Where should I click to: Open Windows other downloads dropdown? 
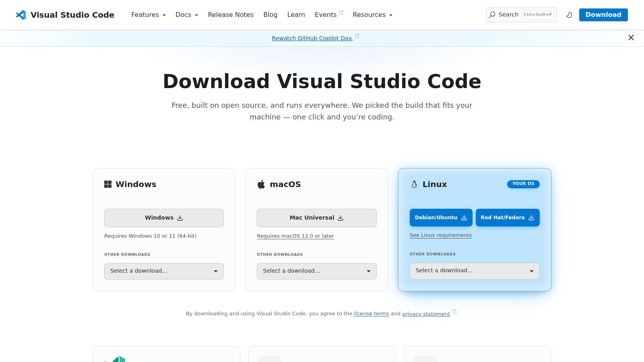point(164,271)
